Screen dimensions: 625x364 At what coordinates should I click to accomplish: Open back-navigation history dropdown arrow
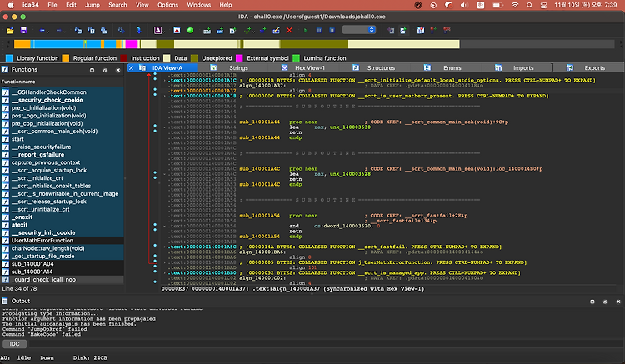(x=47, y=32)
